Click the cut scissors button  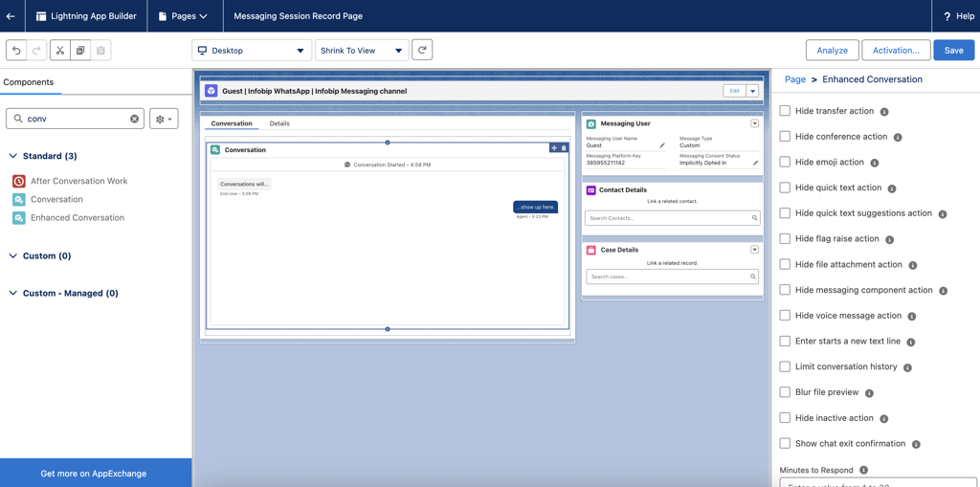60,51
